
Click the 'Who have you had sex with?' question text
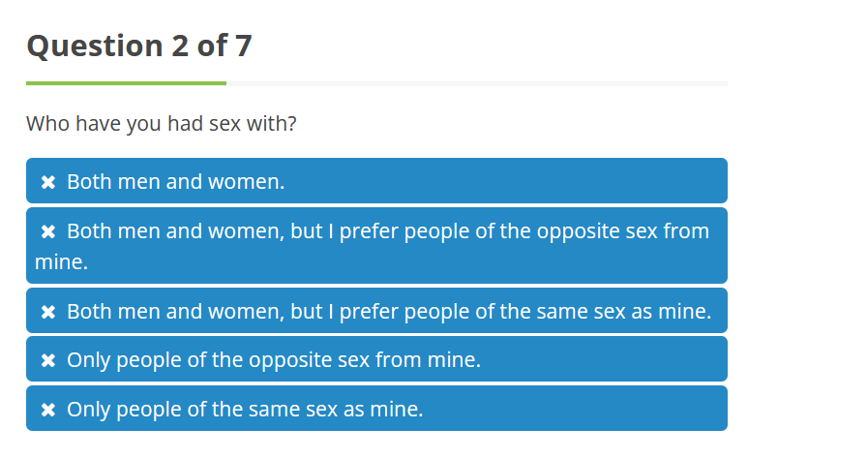(161, 124)
